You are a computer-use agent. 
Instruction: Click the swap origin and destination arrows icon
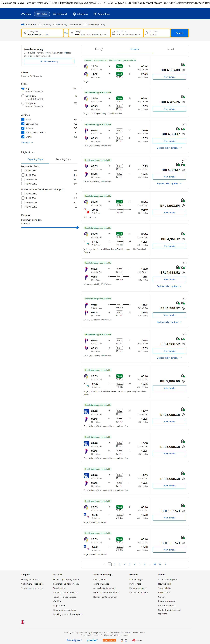[66, 33]
